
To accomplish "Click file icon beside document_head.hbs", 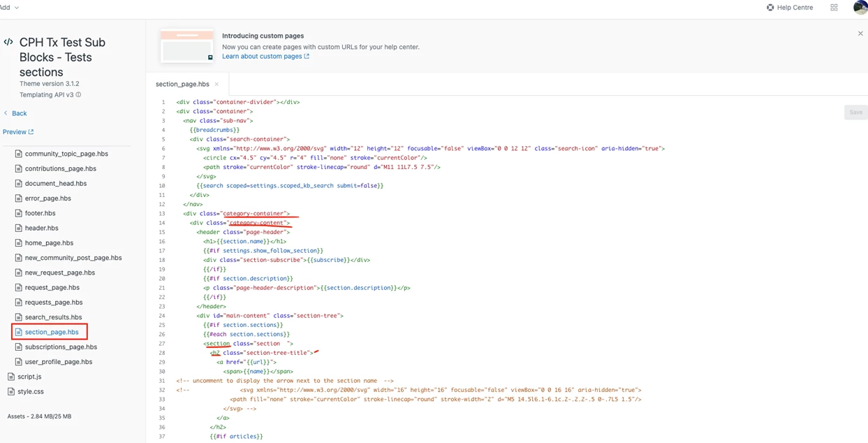I will [x=19, y=184].
